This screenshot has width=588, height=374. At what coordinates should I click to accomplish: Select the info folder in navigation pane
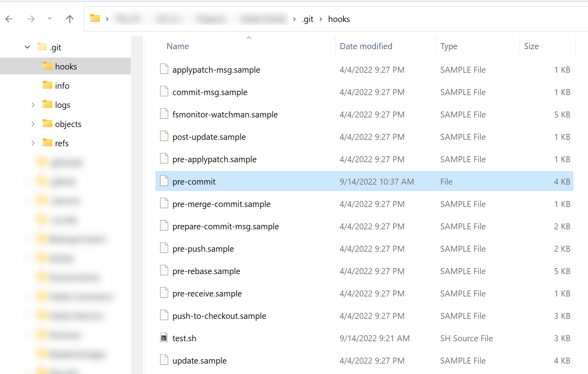coord(62,86)
